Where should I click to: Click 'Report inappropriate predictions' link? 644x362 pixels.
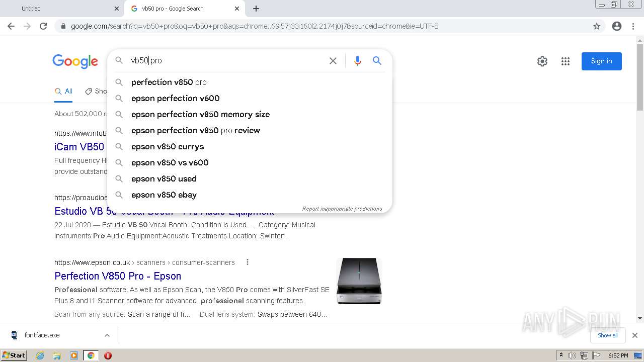(x=342, y=209)
